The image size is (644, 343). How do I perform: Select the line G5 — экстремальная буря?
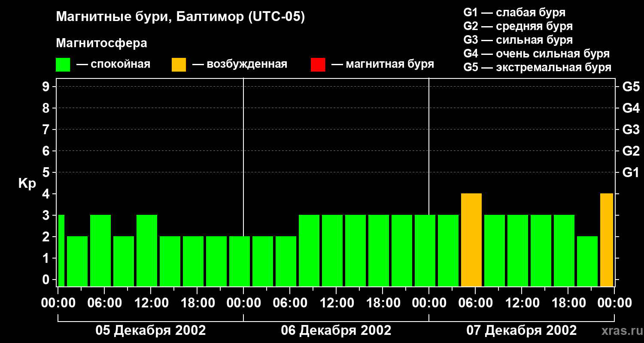[538, 68]
